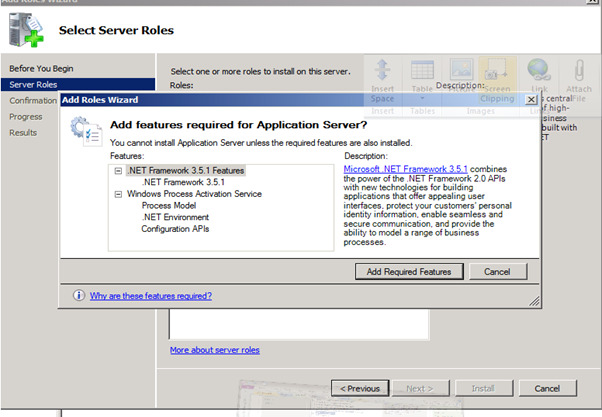Open the Microsoft .NET Framework 3.5.1 link

405,169
